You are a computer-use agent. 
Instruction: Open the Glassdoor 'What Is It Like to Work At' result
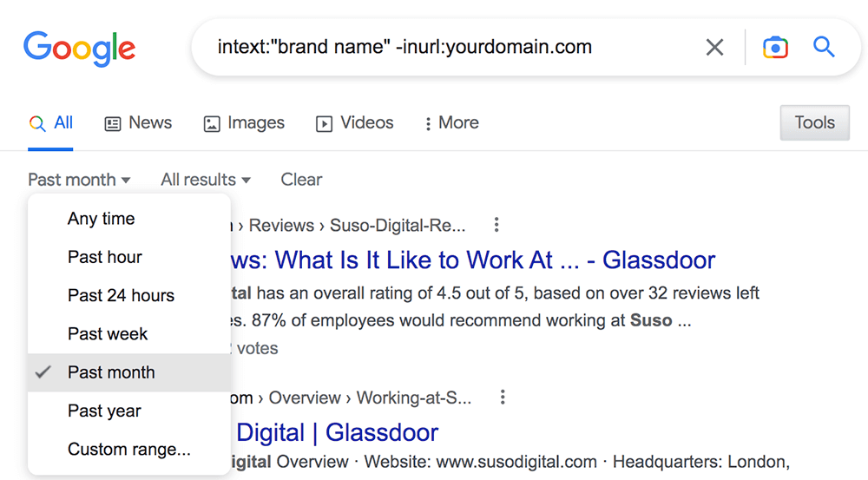click(x=473, y=260)
